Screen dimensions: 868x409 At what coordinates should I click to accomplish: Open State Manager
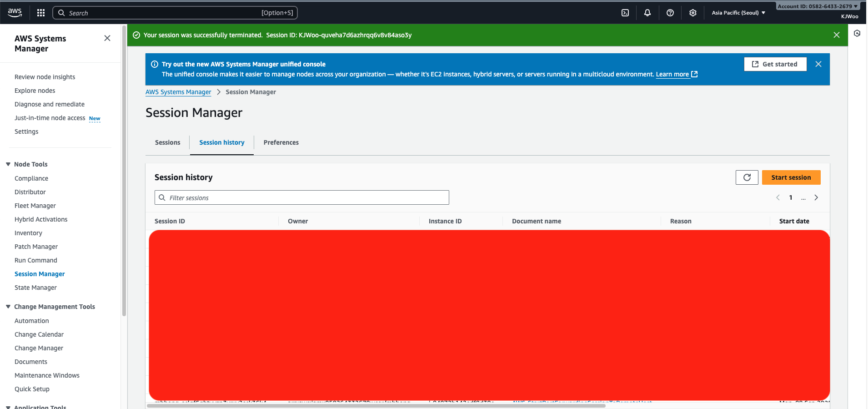tap(35, 288)
